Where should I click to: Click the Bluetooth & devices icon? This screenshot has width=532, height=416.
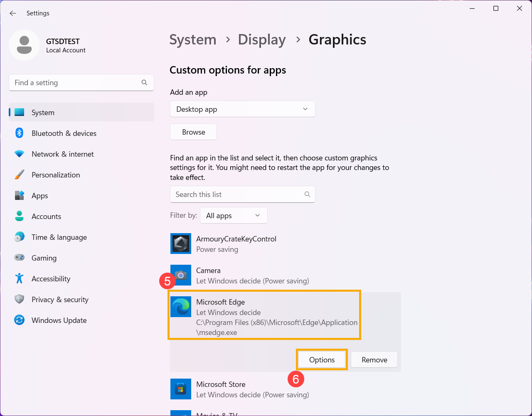(19, 133)
